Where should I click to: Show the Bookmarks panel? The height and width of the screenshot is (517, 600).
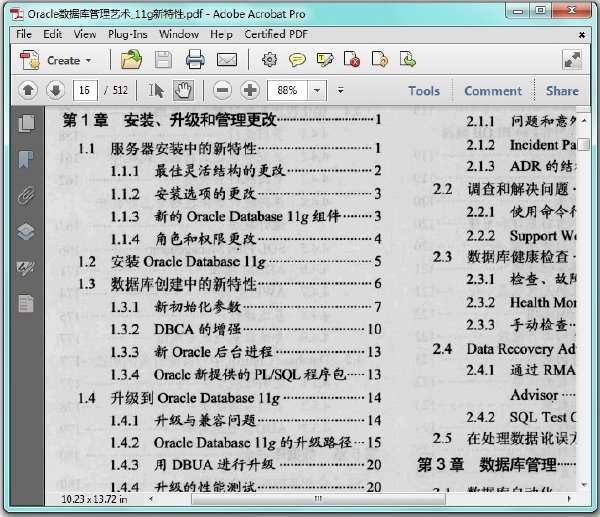pyautogui.click(x=26, y=159)
